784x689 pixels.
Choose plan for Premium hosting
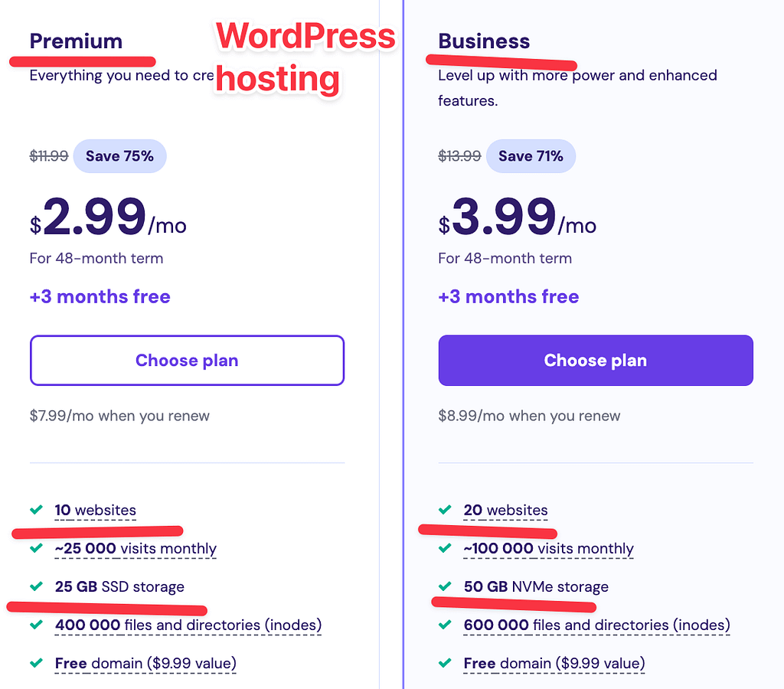[x=187, y=360]
